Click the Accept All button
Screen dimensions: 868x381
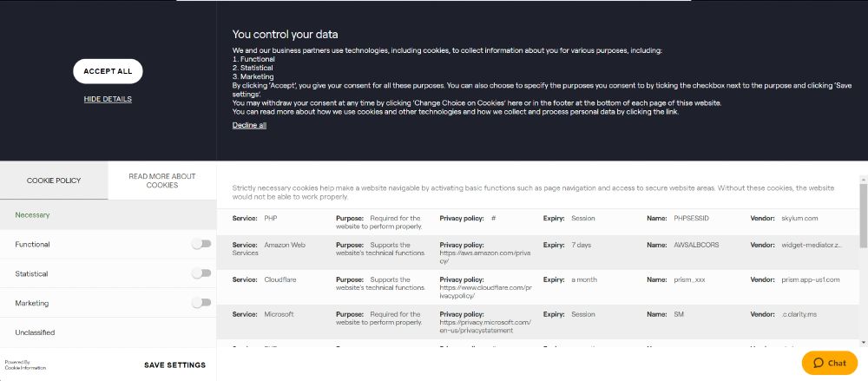(x=108, y=71)
